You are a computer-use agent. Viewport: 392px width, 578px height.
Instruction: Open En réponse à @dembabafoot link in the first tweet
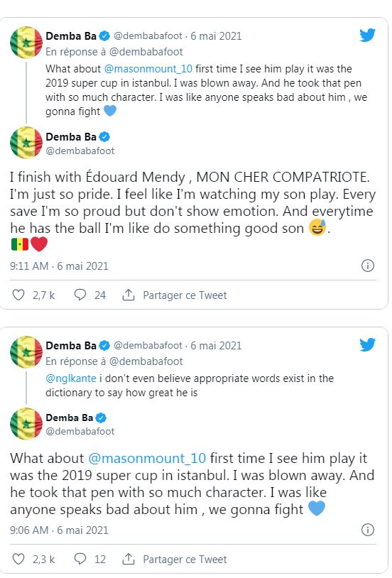[x=114, y=52]
